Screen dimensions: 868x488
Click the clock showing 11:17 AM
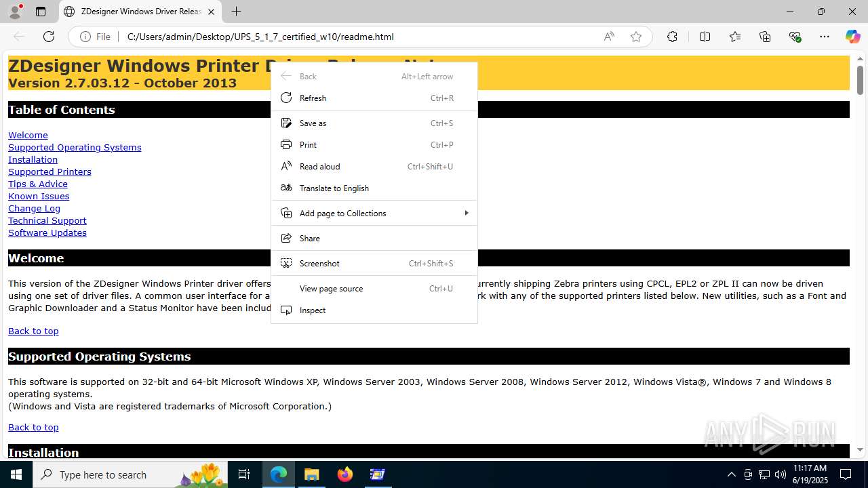(x=810, y=474)
